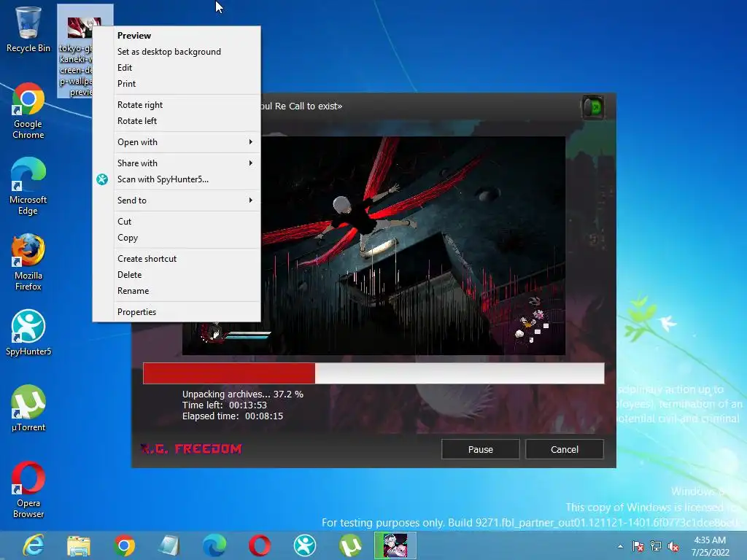Toggle the green sound button in the installer

pos(593,107)
